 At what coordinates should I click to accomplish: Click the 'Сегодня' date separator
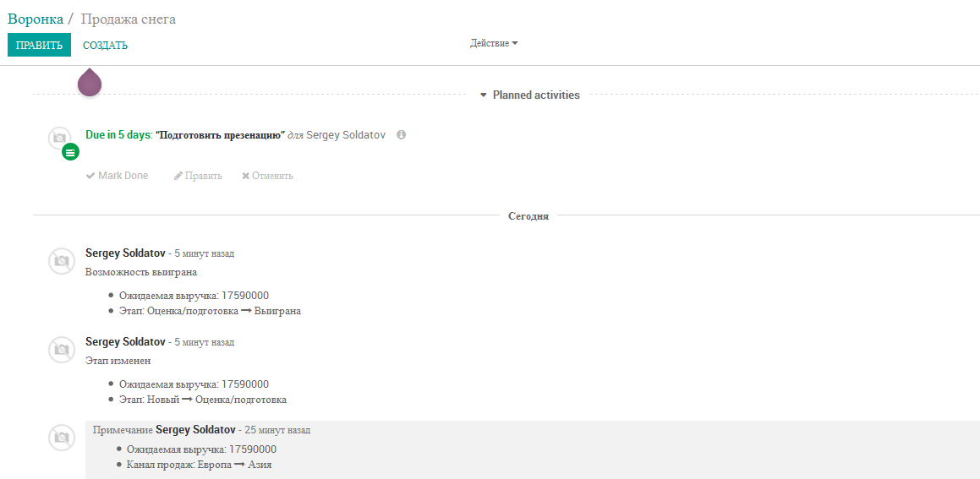[528, 217]
